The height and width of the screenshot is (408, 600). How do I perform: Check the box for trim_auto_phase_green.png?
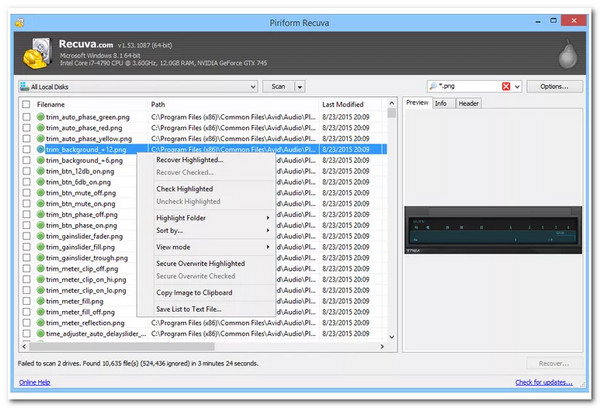click(26, 117)
